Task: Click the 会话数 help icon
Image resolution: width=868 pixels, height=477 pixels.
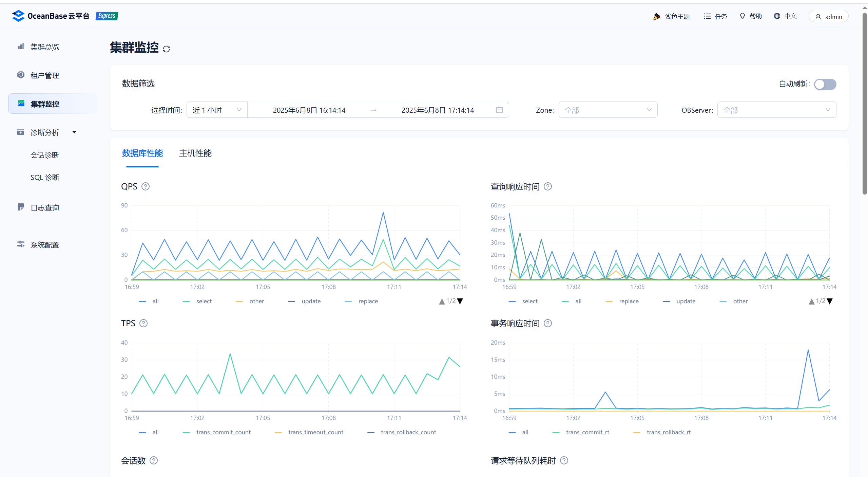Action: (154, 460)
